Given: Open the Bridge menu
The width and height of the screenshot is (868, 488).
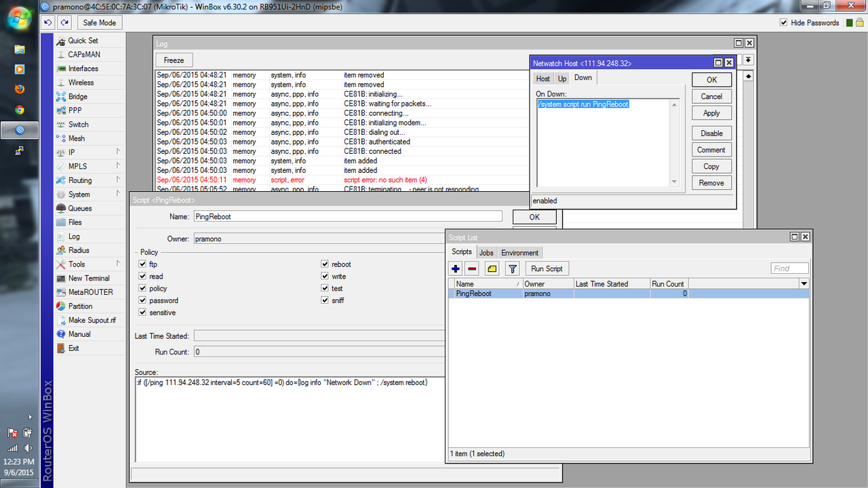Looking at the screenshot, I should point(77,96).
